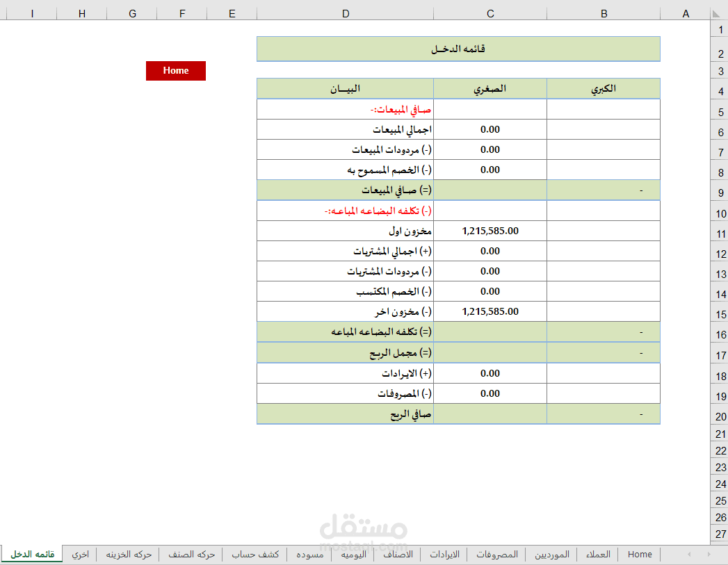Click the sheet tabs scroll left arrow
The image size is (728, 565).
point(689,555)
